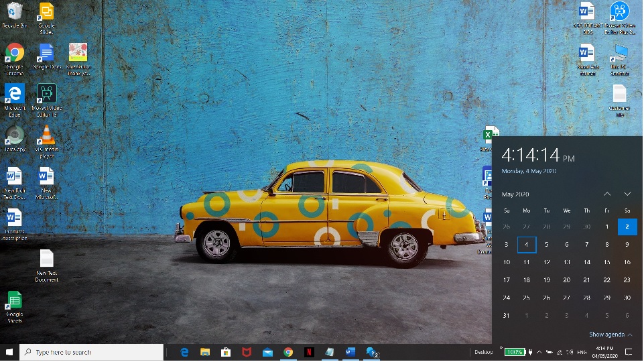This screenshot has width=644, height=362.
Task: Select May 9 in the calendar
Action: 627,245
